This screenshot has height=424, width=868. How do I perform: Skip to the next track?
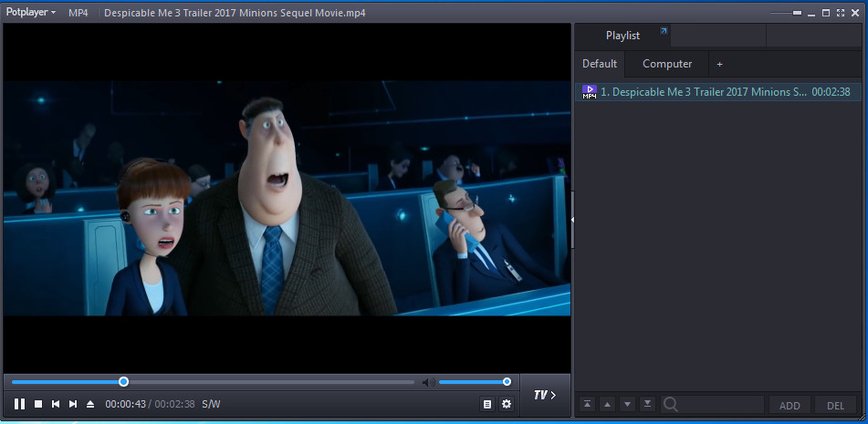coord(72,404)
